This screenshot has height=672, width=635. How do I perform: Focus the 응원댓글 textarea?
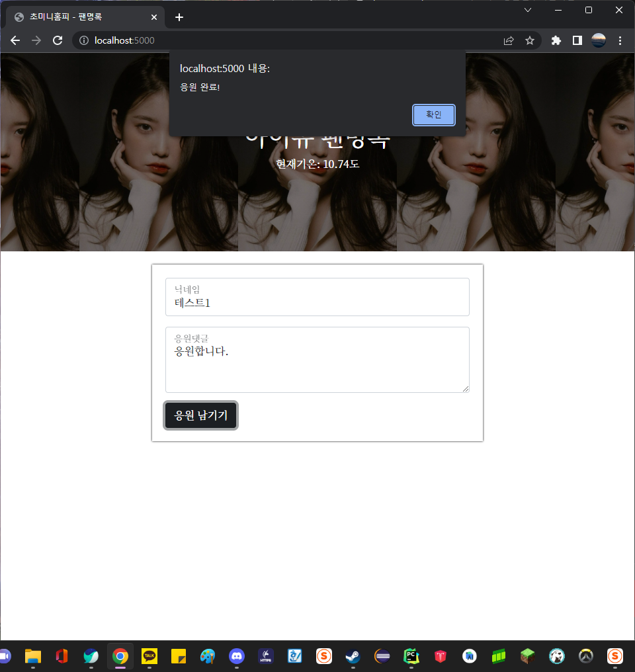[317, 360]
